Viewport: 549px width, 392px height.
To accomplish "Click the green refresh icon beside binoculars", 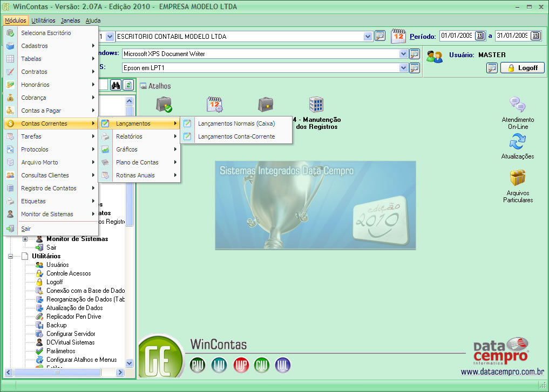I will (128, 85).
